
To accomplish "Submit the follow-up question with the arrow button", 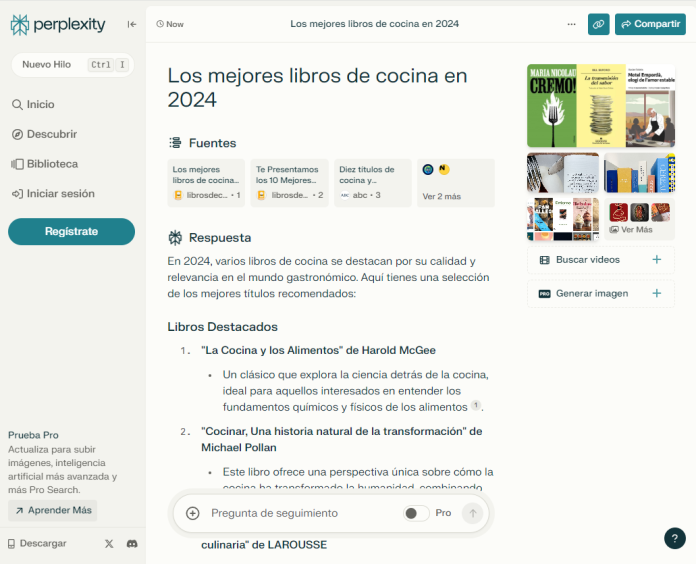I will click(473, 513).
